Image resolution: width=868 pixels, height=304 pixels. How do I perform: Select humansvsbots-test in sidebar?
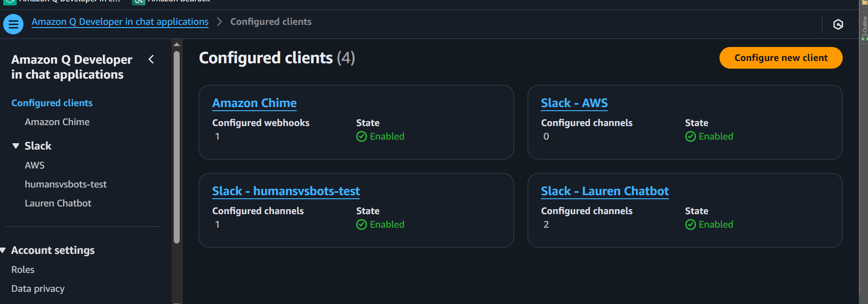[x=66, y=184]
